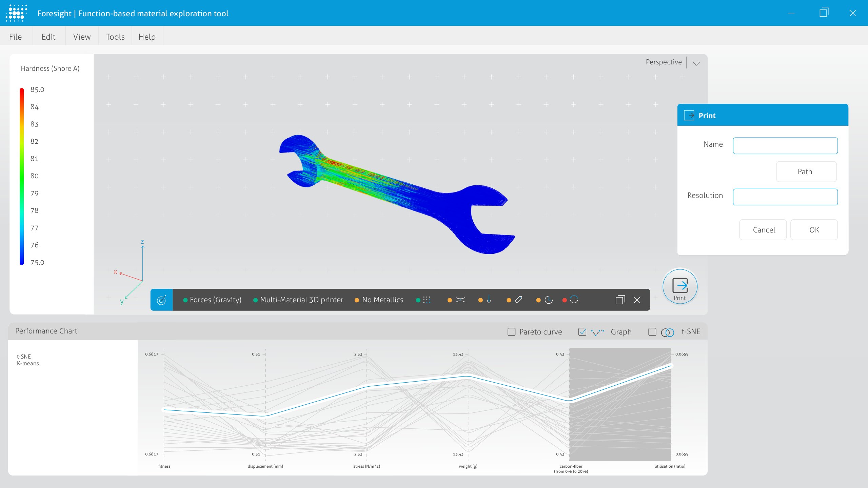Confirm Print dialog with OK
Screen dimensions: 868x488
tap(814, 230)
